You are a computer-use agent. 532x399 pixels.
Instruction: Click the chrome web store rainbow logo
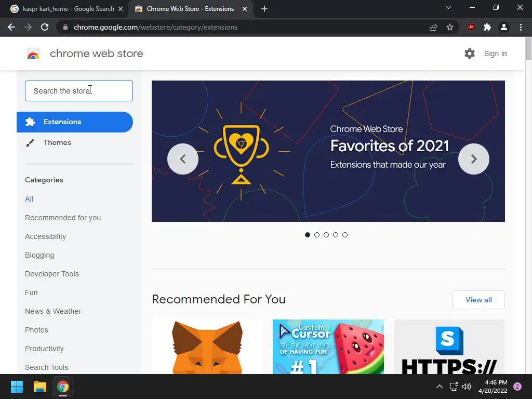[x=33, y=54]
